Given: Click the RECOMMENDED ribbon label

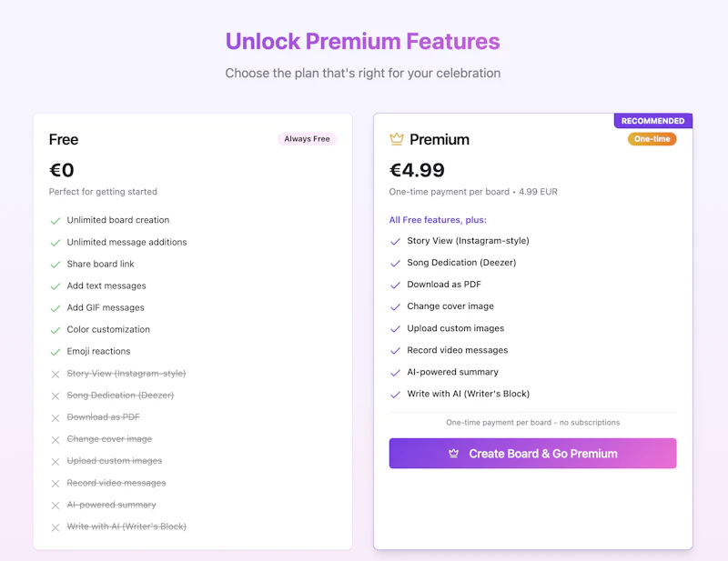Looking at the screenshot, I should (652, 121).
